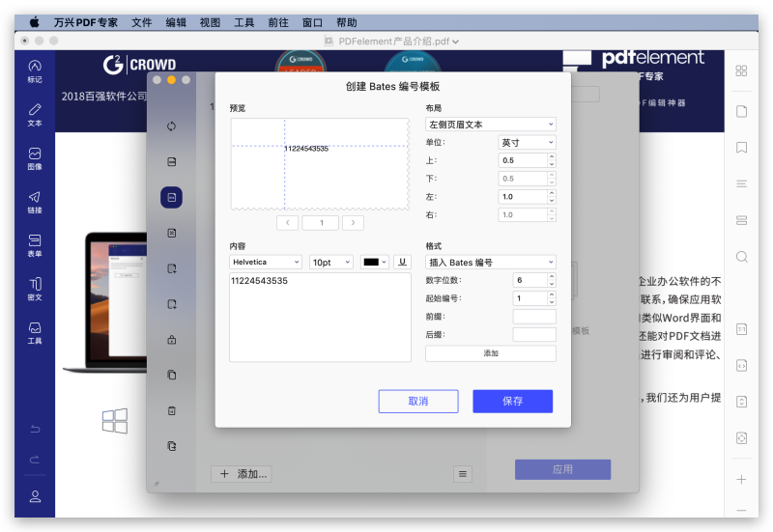The image size is (773, 532).
Task: Click the 取消 button to cancel
Action: click(417, 401)
